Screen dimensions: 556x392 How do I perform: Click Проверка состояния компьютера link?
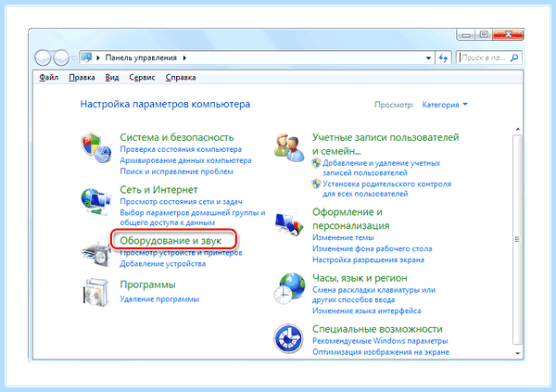(181, 149)
